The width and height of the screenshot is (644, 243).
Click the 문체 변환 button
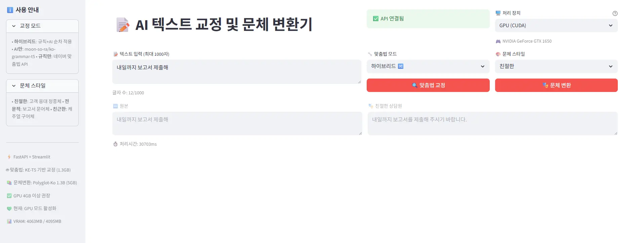[556, 85]
